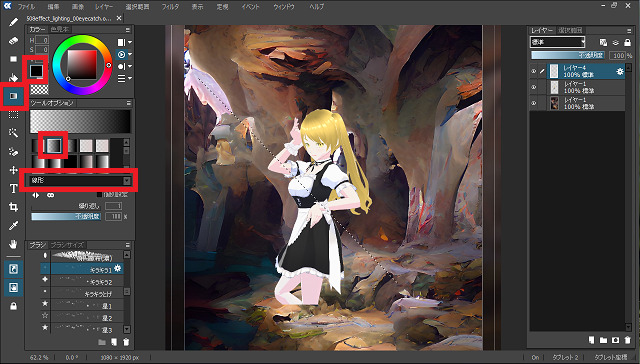Image resolution: width=640 pixels, height=364 pixels.
Task: Select the Hand tool
Action: (x=13, y=244)
